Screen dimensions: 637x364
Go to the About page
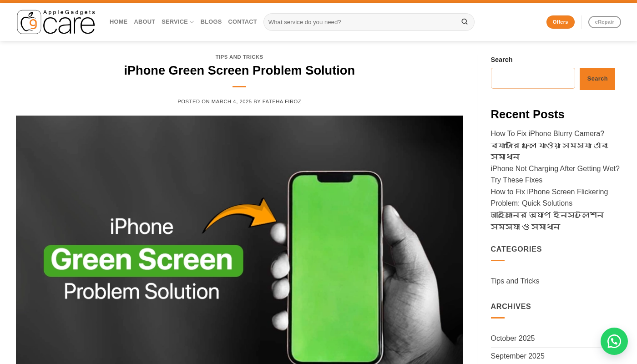[145, 22]
